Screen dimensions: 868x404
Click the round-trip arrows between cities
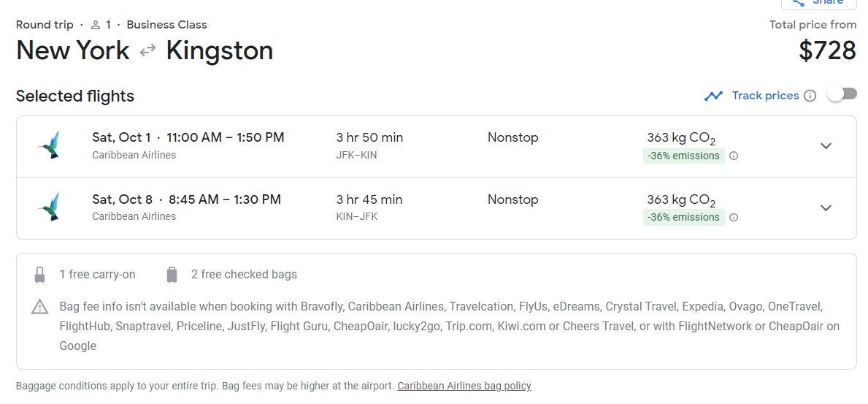click(x=148, y=50)
